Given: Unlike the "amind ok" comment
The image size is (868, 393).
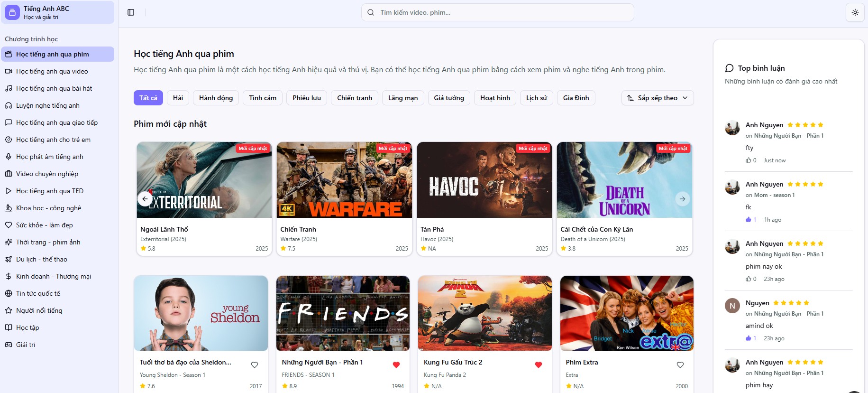Looking at the screenshot, I should coord(749,338).
